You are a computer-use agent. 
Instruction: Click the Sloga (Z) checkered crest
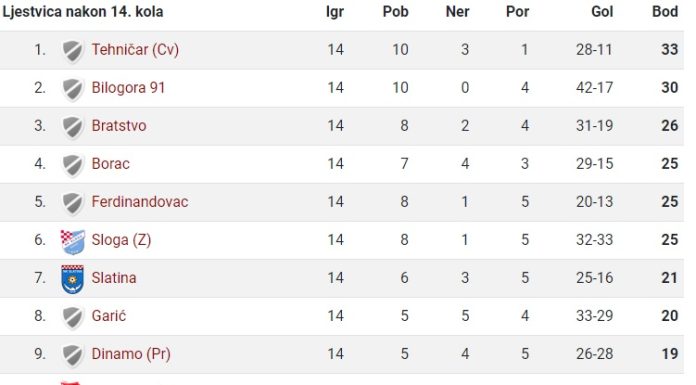(x=73, y=242)
